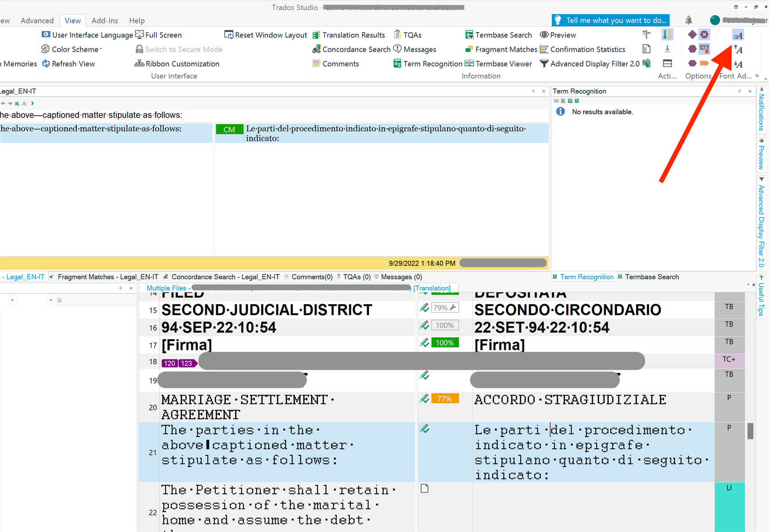
Task: Show the Comments window from the ribbon
Action: (x=336, y=64)
